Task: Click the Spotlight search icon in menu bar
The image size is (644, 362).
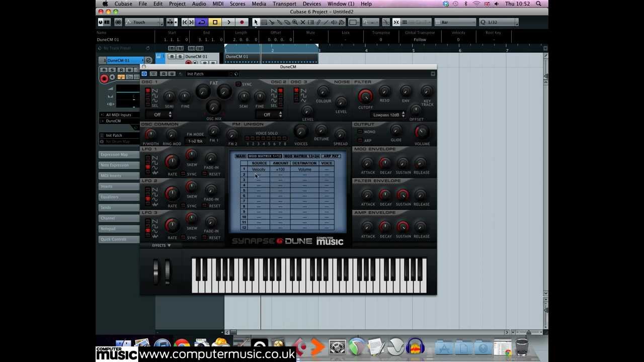Action: [x=538, y=4]
